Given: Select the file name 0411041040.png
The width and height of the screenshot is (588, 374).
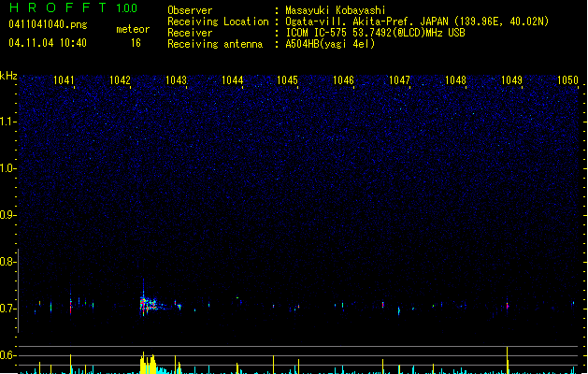Looking at the screenshot, I should click(x=48, y=24).
